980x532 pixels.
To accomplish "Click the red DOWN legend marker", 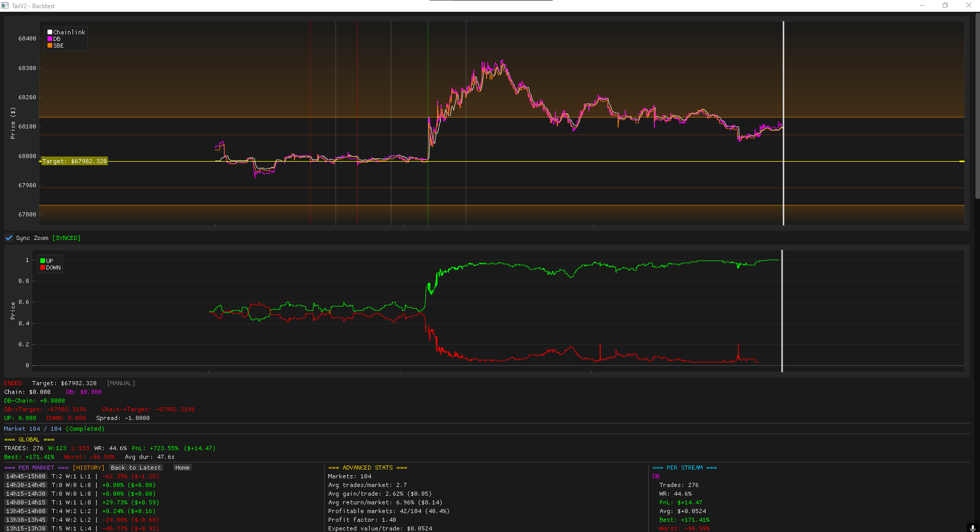I will [42, 268].
